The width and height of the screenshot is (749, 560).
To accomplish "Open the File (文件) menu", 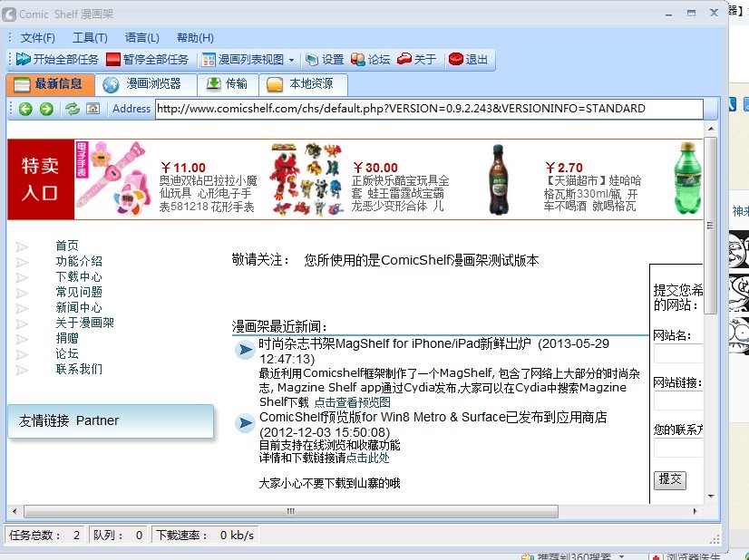I will coord(38,38).
